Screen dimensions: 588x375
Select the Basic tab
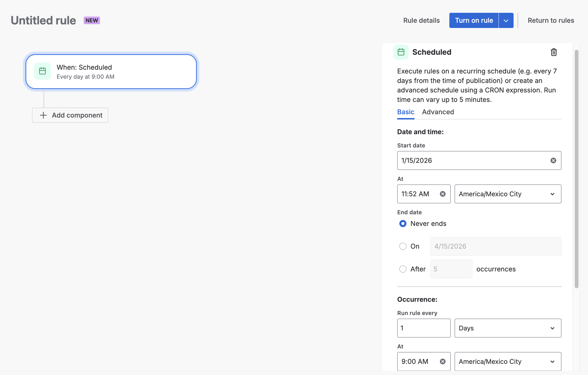point(405,112)
